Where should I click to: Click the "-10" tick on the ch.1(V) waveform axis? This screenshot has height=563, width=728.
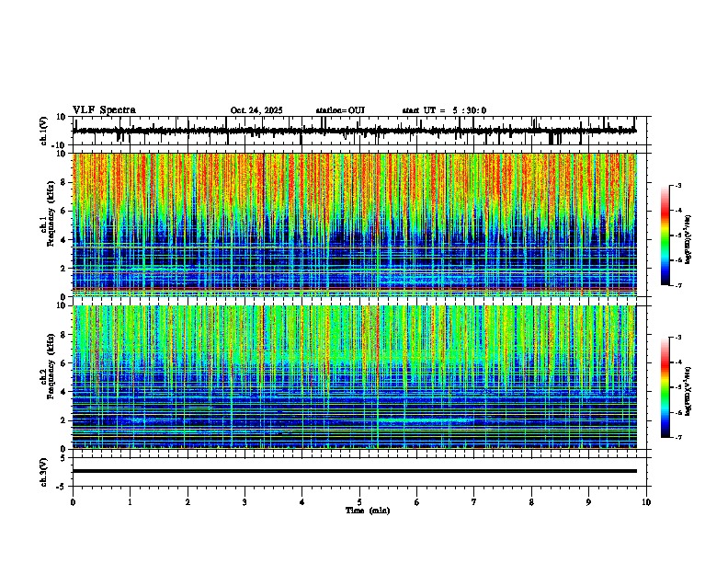[60, 145]
